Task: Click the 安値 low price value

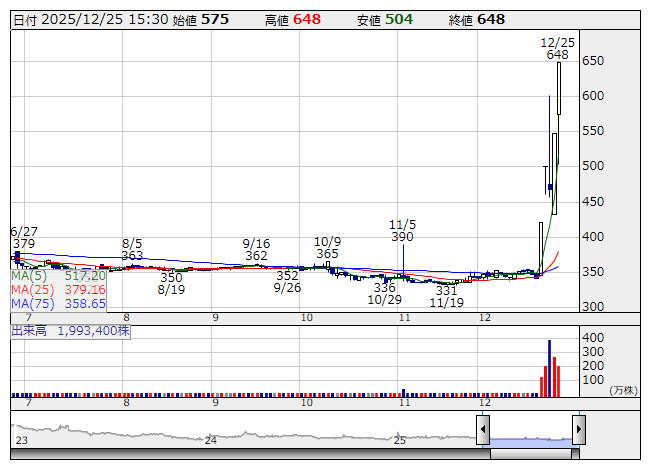Action: click(399, 19)
